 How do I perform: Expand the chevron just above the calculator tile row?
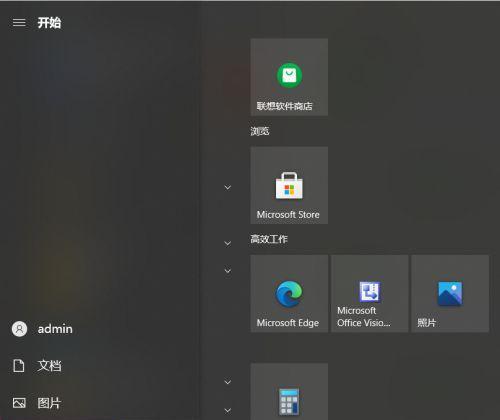tap(228, 382)
